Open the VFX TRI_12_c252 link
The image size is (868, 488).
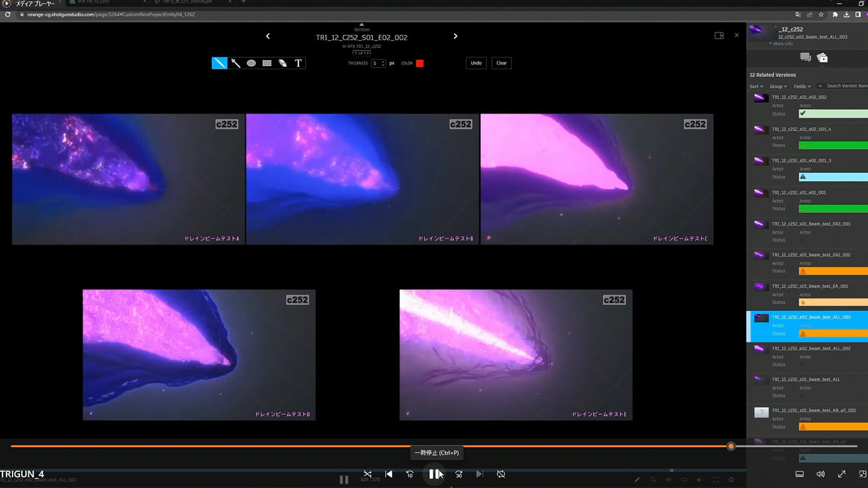tap(364, 46)
